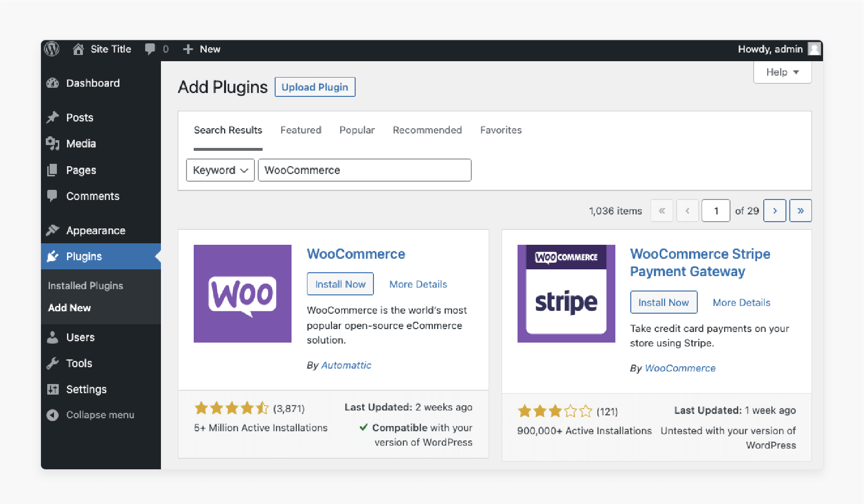Jump to the last page of results
The height and width of the screenshot is (504, 864).
click(x=800, y=211)
